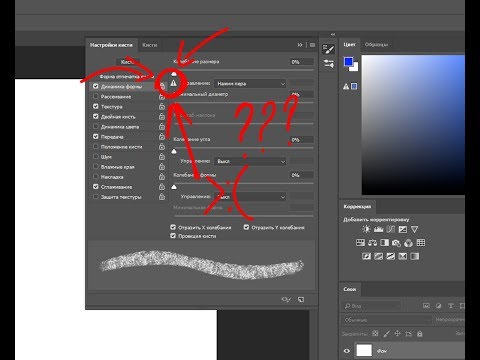This screenshot has width=480, height=360.
Task: Add an Exposure adjustment
Action: click(x=403, y=229)
